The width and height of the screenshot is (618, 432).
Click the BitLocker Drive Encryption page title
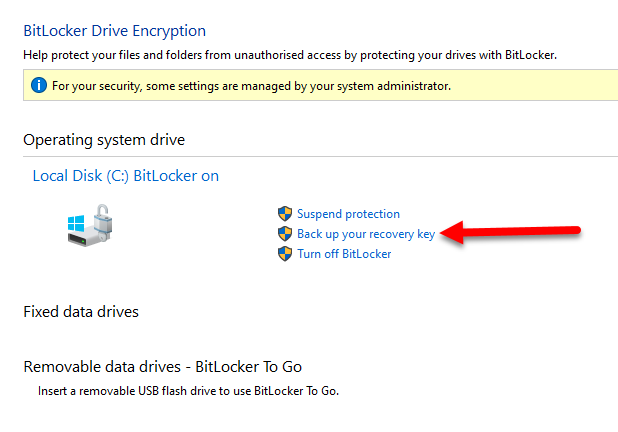pyautogui.click(x=114, y=31)
